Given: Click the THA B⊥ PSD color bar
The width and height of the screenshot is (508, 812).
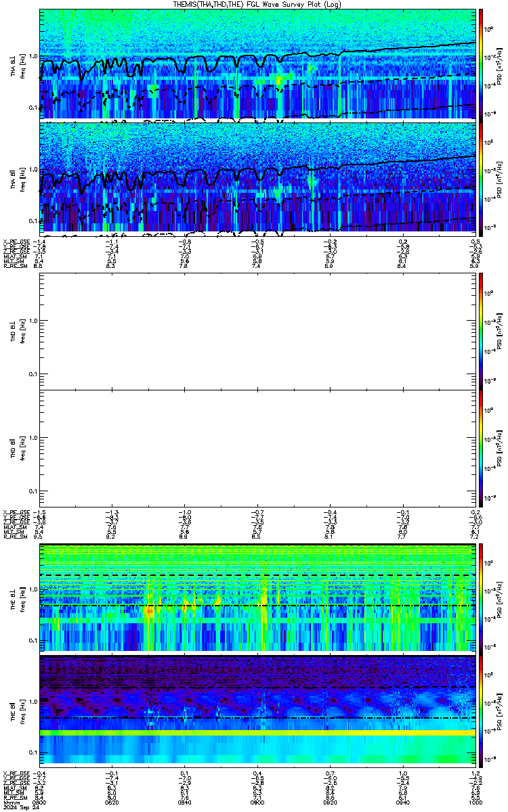Looking at the screenshot, I should [x=482, y=64].
